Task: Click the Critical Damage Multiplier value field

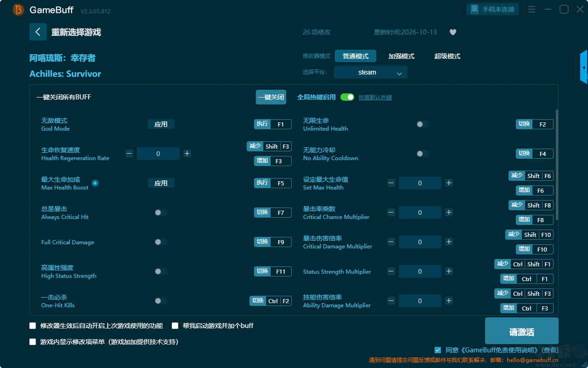Action: pos(420,242)
